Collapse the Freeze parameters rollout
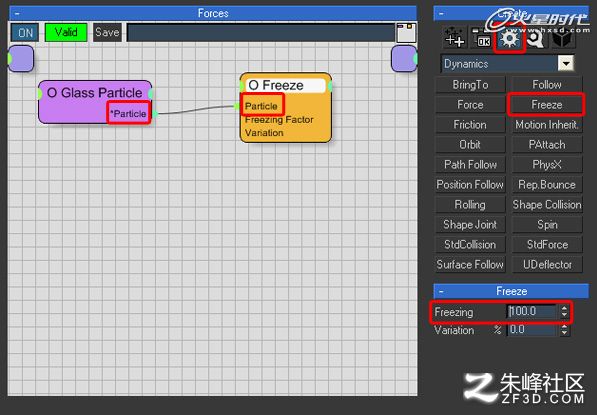This screenshot has width=597, height=415. [x=441, y=291]
